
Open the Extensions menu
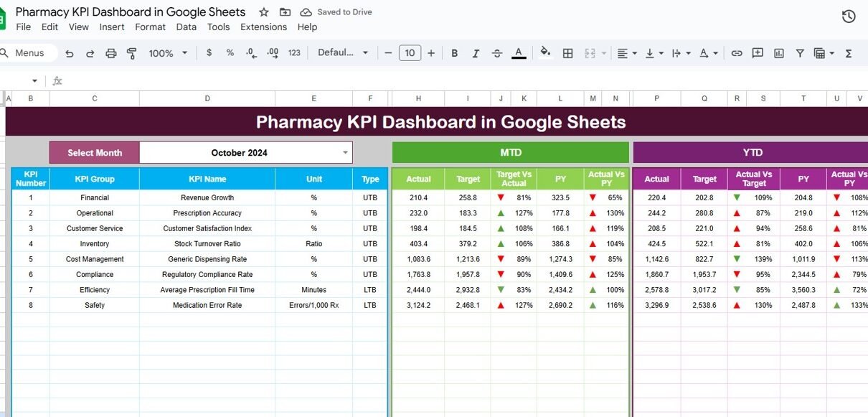coord(263,27)
